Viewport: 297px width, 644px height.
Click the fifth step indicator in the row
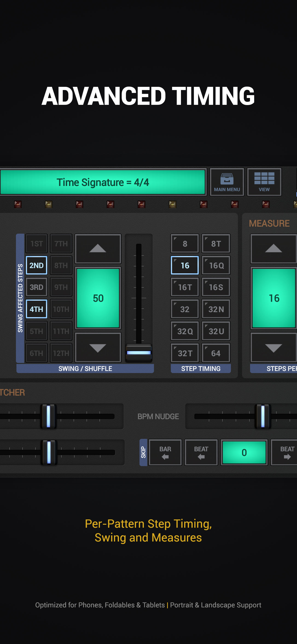pyautogui.click(x=142, y=205)
